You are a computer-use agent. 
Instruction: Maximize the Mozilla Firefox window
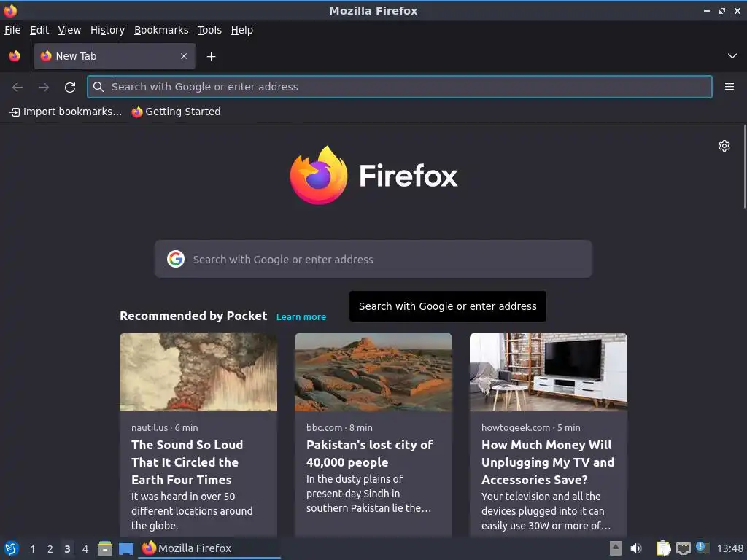click(722, 10)
